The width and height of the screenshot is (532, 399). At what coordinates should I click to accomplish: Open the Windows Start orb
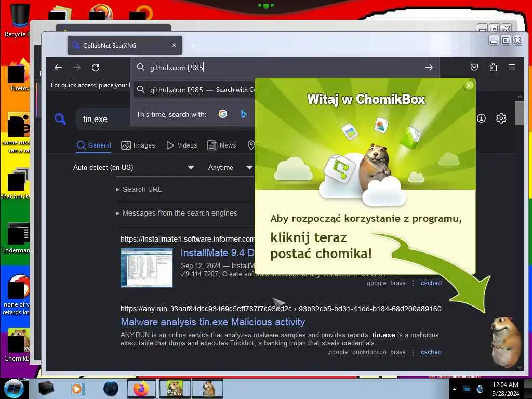(14, 389)
